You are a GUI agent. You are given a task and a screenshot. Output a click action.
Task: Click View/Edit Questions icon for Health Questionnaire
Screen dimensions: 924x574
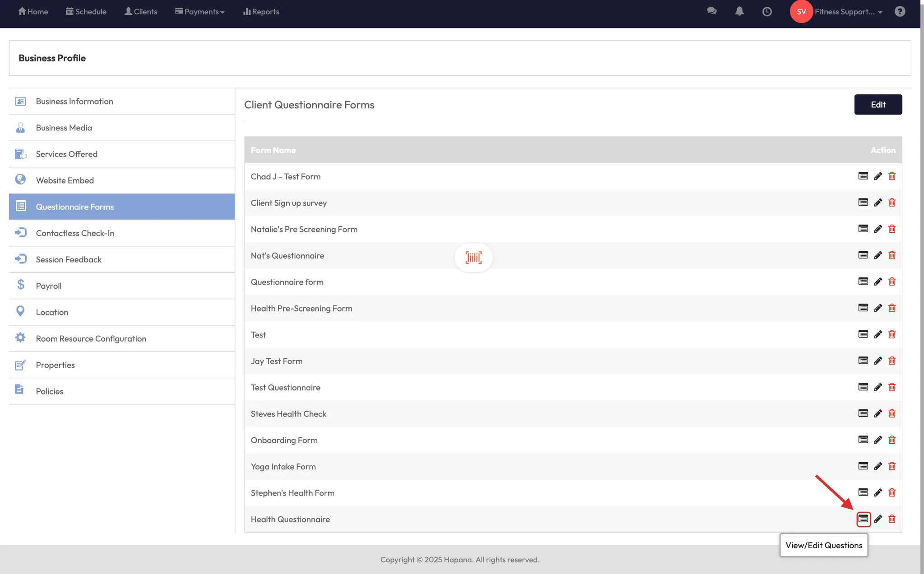tap(863, 519)
